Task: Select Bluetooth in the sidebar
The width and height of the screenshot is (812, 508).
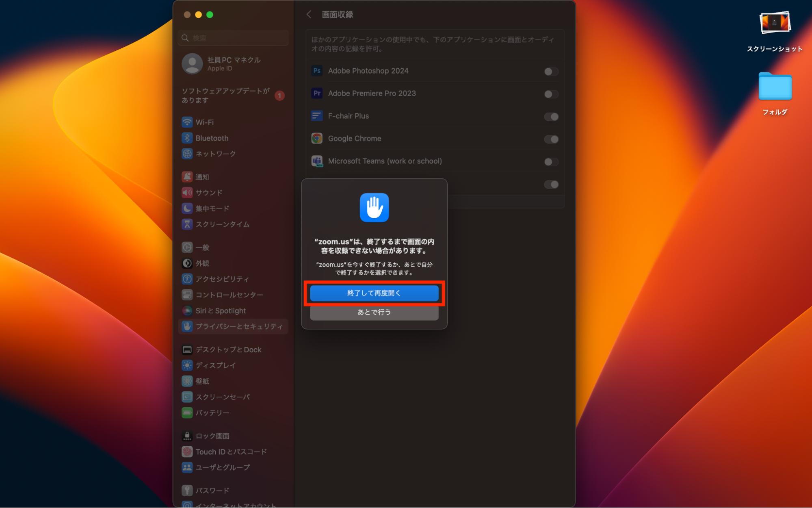Action: 211,138
